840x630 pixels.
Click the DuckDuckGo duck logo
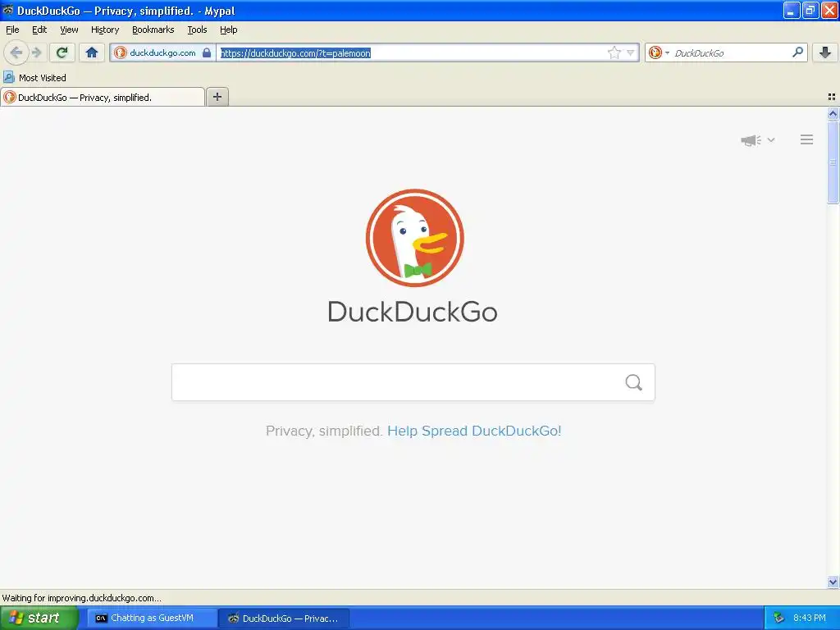click(414, 238)
